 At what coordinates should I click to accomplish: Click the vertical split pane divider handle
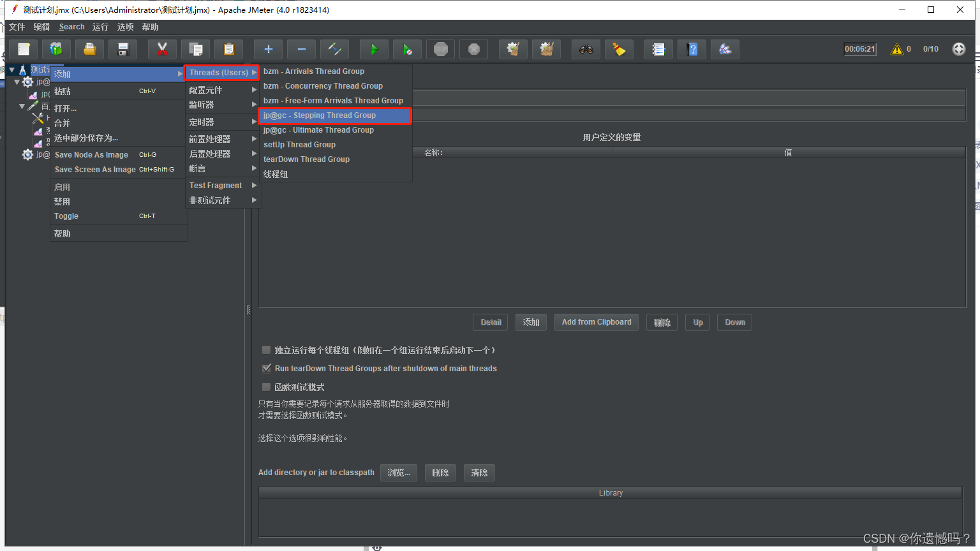[248, 310]
